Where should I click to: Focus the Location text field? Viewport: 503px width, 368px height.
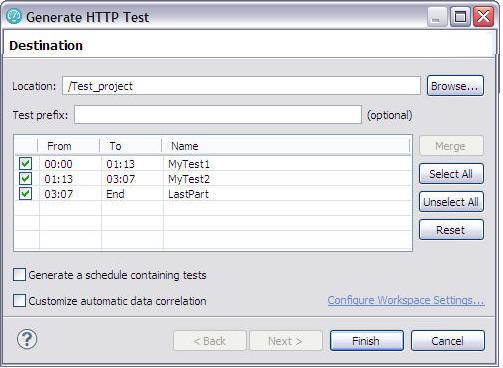point(241,86)
